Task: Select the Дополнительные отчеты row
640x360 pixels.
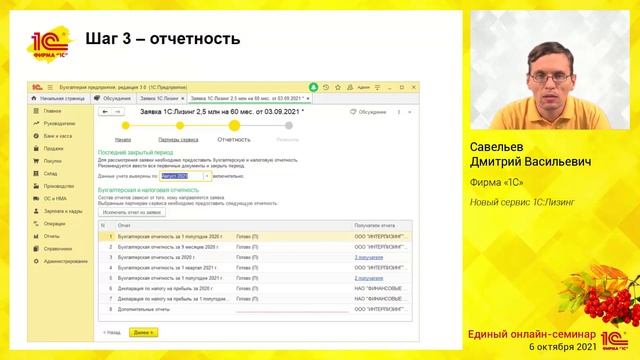Action: 255,309
